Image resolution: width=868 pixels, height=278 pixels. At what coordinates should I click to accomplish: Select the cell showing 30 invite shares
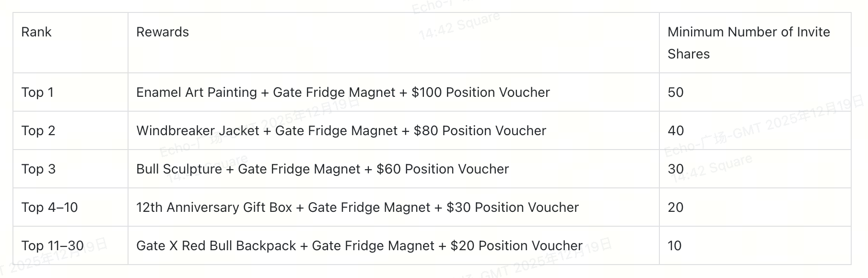pyautogui.click(x=675, y=169)
